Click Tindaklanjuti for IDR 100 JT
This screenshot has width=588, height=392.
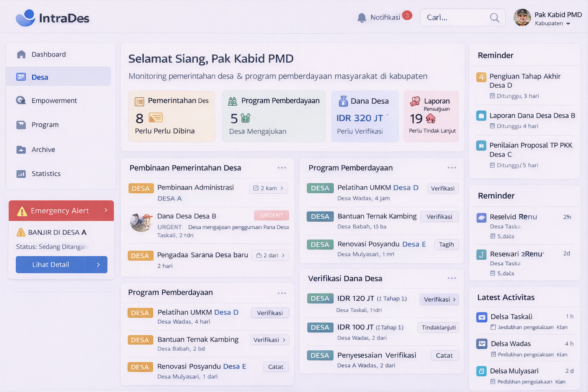[x=438, y=327]
